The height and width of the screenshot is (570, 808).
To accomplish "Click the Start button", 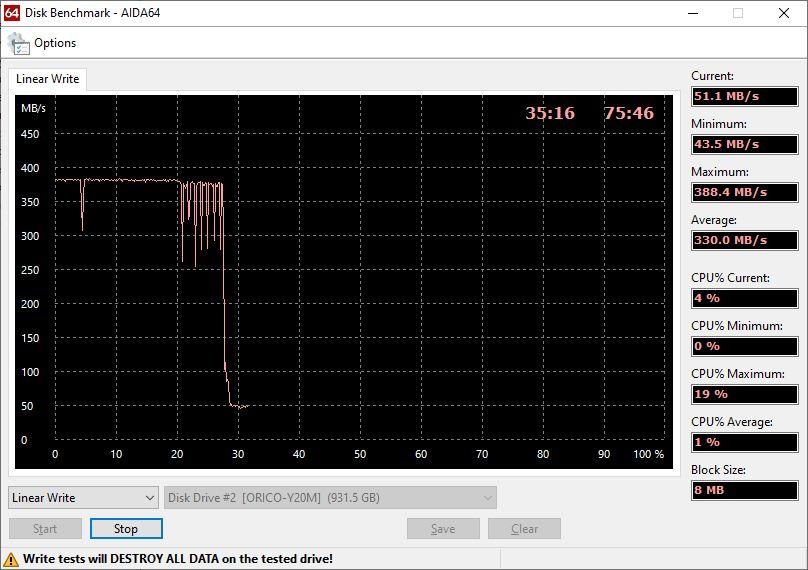I will tap(45, 529).
